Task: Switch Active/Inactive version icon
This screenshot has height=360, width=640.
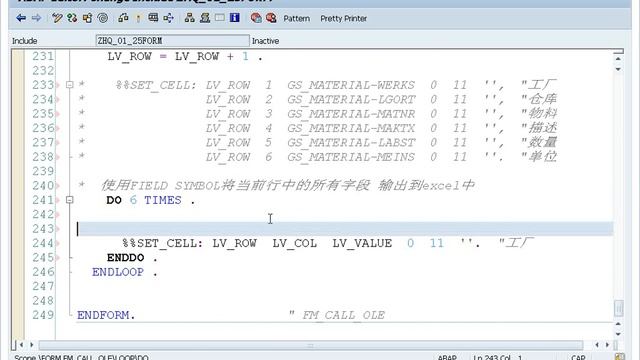Action: (72, 18)
